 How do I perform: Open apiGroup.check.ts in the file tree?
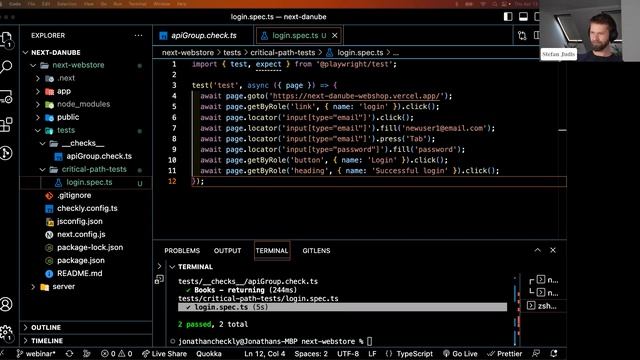tap(86, 156)
